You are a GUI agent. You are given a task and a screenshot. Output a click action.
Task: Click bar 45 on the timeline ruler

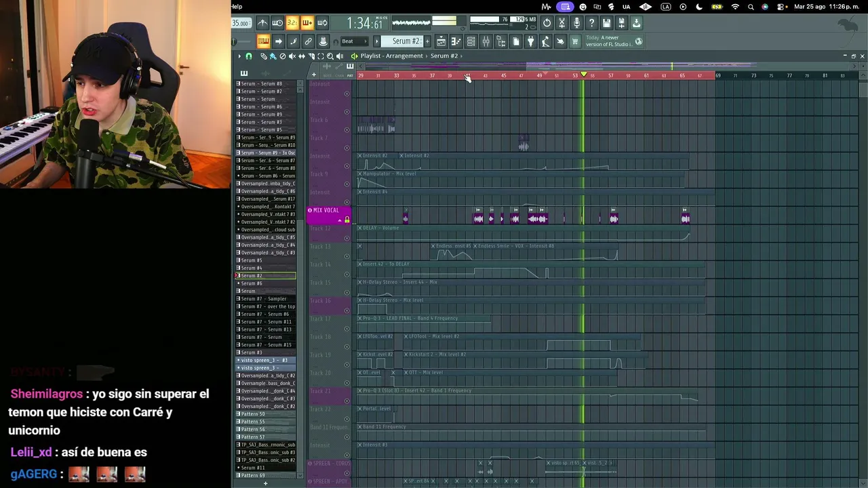[x=503, y=75]
